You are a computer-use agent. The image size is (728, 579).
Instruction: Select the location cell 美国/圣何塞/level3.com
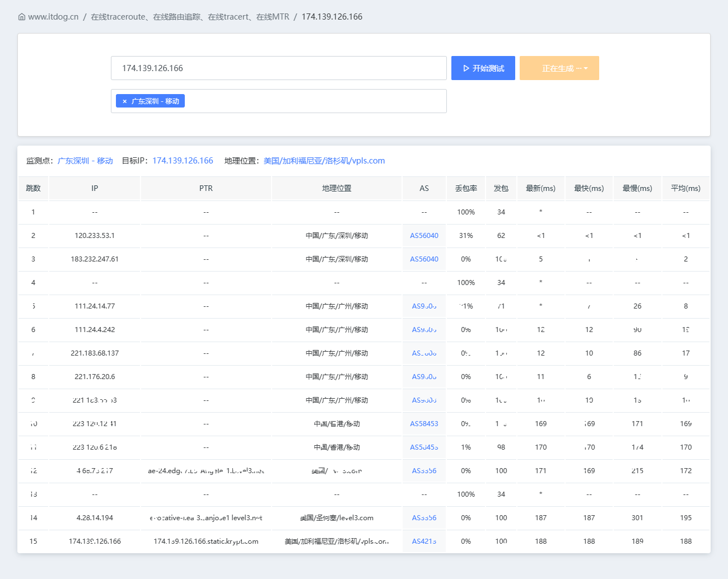point(337,518)
